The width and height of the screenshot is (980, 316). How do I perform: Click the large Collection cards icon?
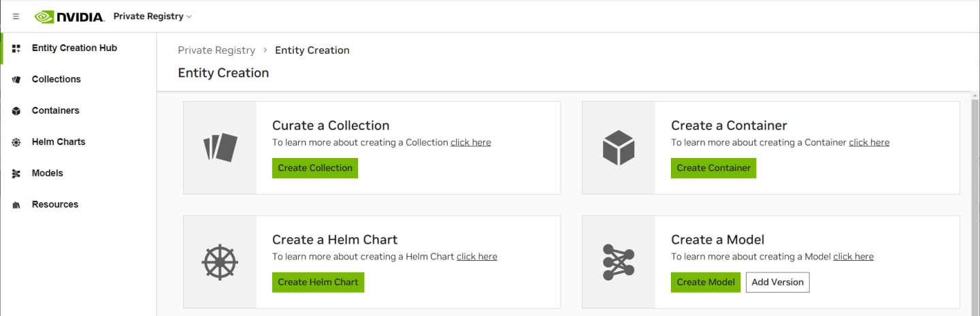pos(220,148)
